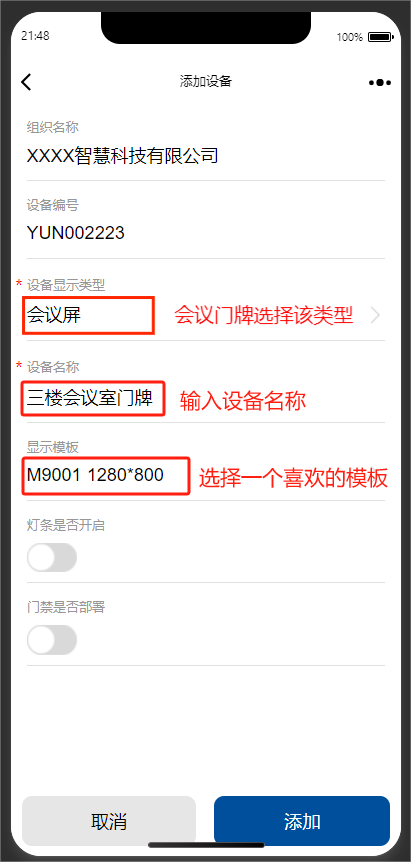Click the blue 添加 button
411x862 pixels.
click(x=302, y=821)
